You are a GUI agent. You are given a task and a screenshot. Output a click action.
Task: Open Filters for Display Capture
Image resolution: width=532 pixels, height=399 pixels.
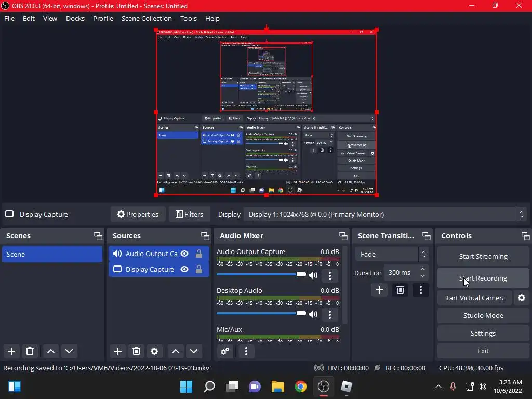click(189, 214)
